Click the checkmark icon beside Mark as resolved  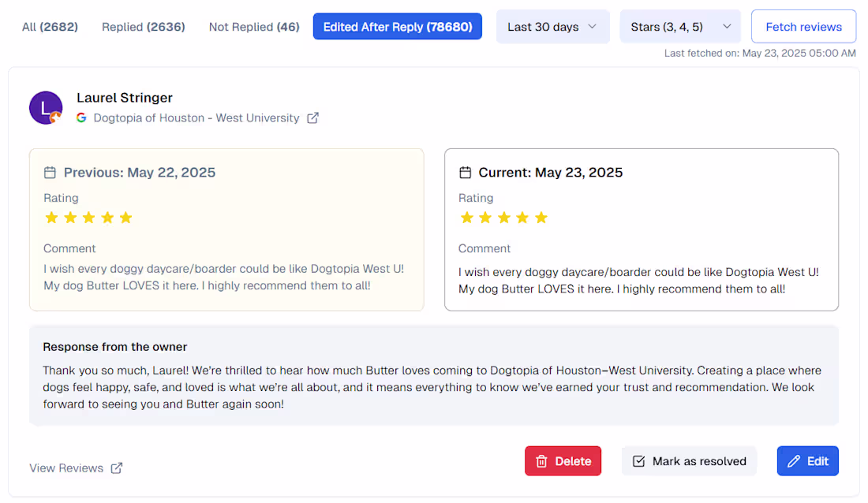tap(638, 460)
